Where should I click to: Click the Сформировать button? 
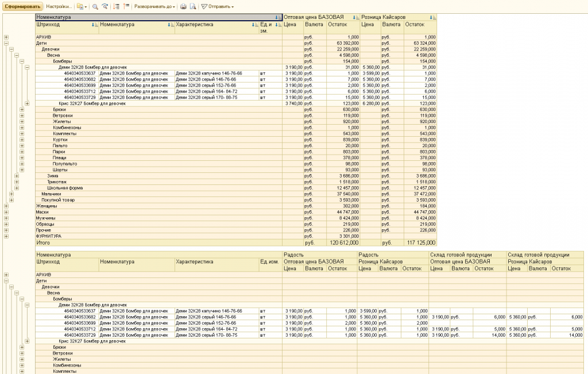tap(22, 6)
